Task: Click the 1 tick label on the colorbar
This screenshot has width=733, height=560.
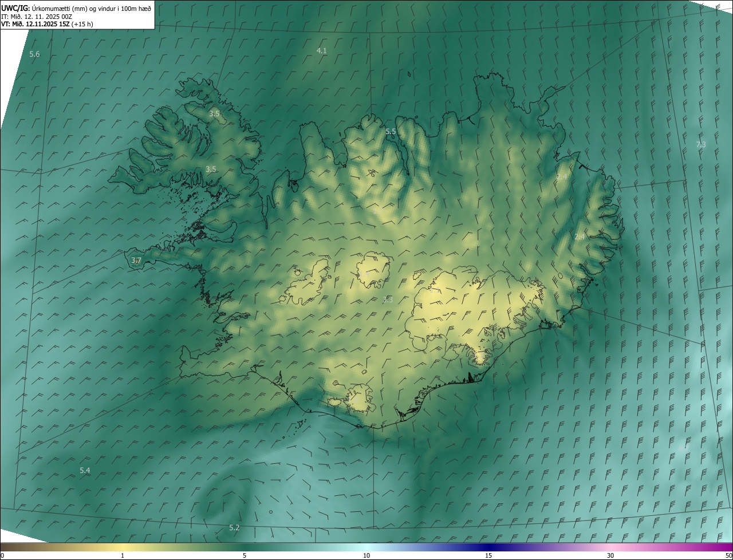Action: (123, 555)
